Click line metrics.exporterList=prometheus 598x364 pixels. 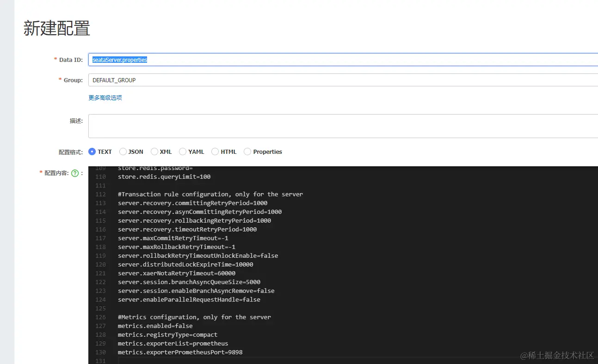[x=173, y=343]
